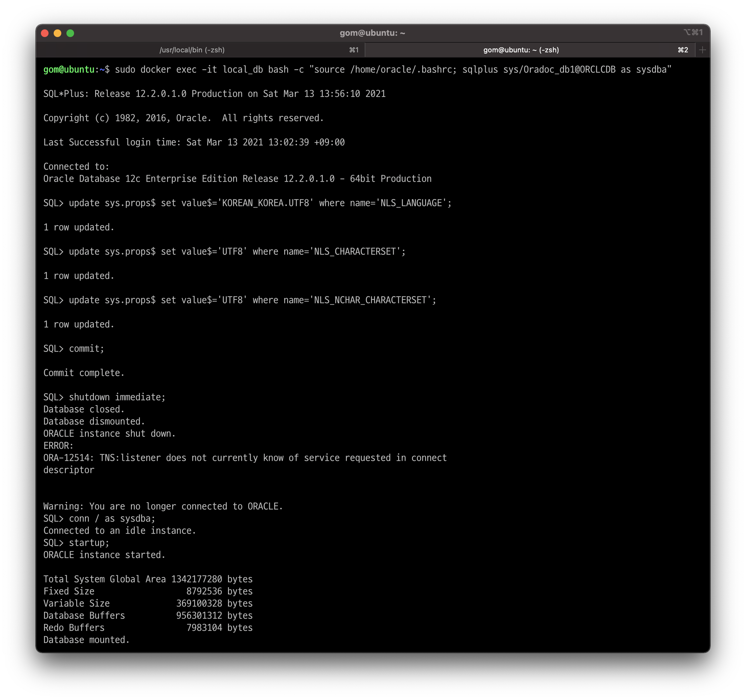Select the gom@ubuntu: ~ (-zsh) tab
Viewport: 746px width, 700px height.
pos(521,50)
